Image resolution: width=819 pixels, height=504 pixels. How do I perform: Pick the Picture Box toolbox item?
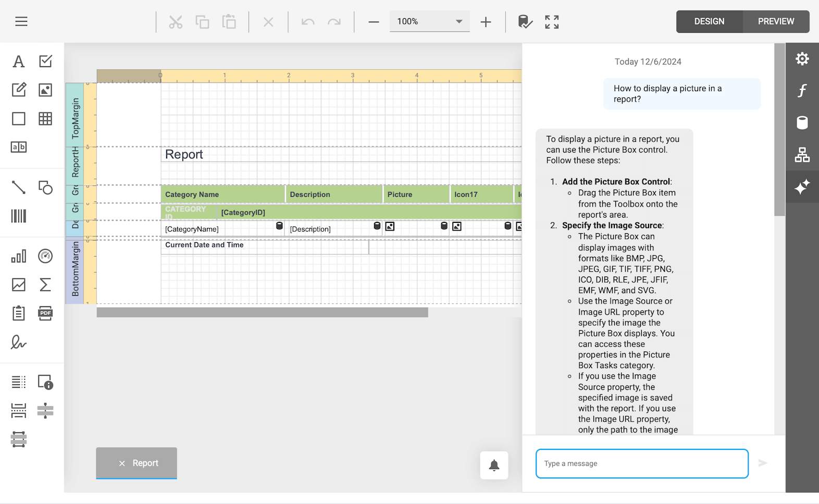[45, 90]
